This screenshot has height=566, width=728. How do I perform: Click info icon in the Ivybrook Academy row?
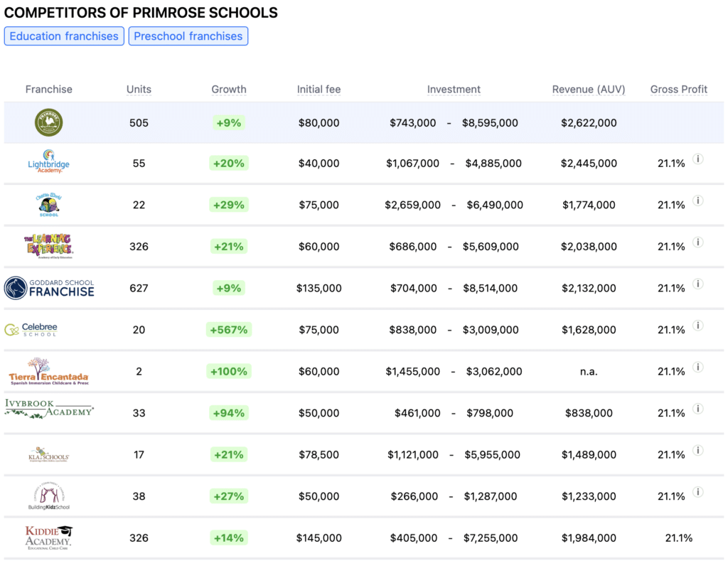pos(698,409)
